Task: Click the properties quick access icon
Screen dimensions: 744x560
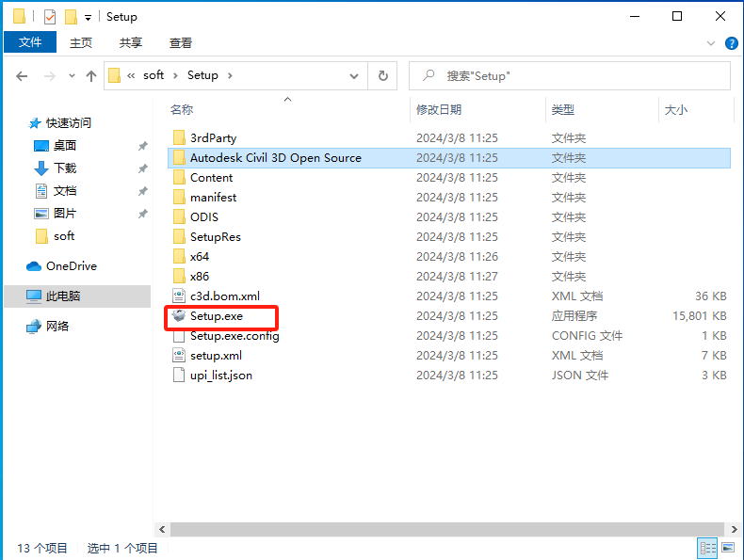Action: tap(50, 17)
